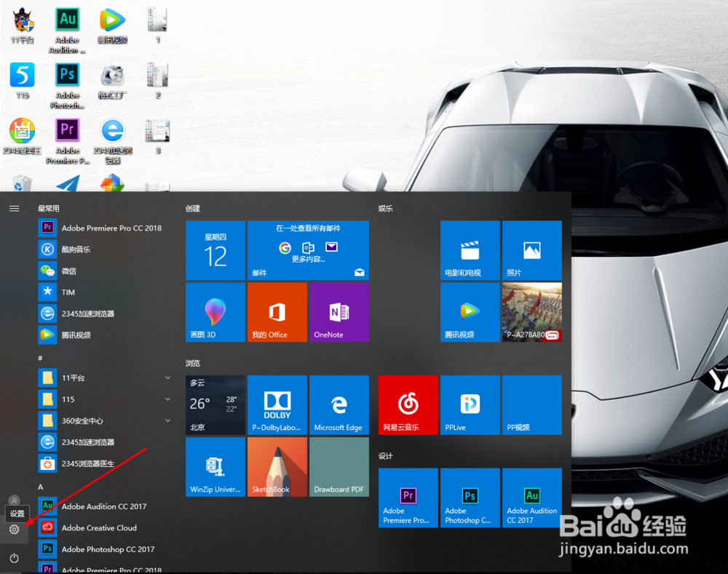728x574 pixels.
Task: Open the P~A278AB0 game tile
Action: 532,312
